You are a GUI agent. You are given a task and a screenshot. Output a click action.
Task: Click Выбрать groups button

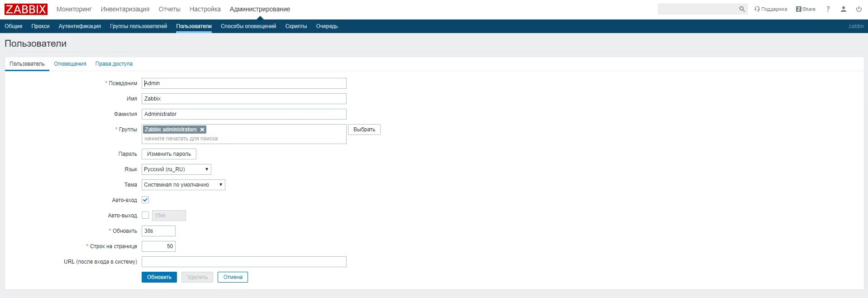coord(364,130)
